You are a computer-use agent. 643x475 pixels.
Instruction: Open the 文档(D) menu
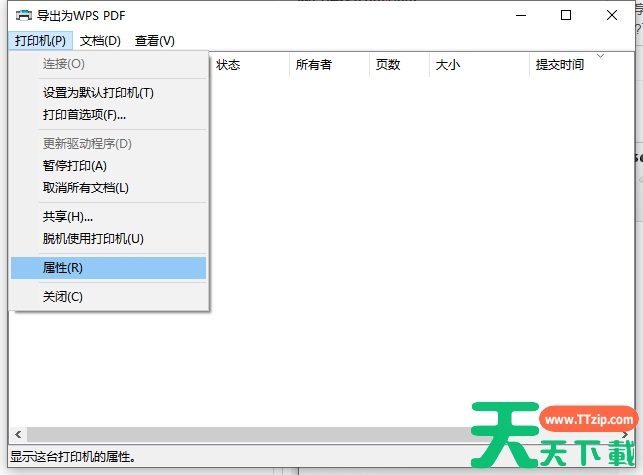click(x=100, y=41)
